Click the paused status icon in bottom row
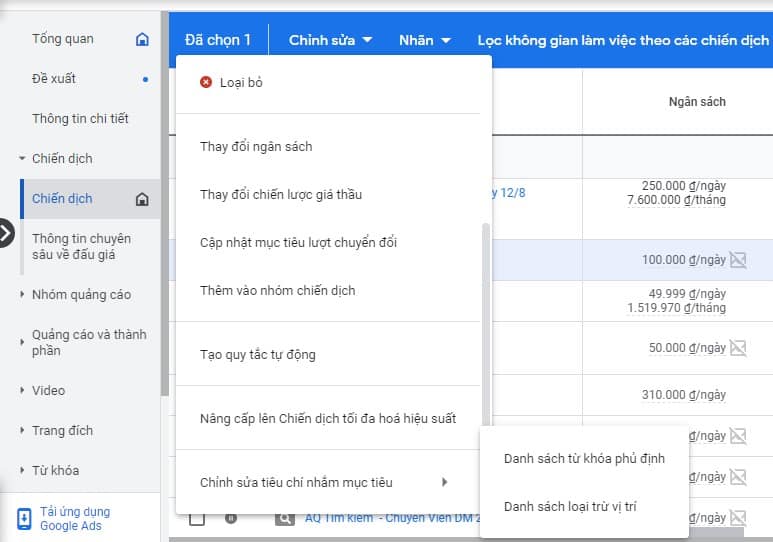 tap(230, 518)
